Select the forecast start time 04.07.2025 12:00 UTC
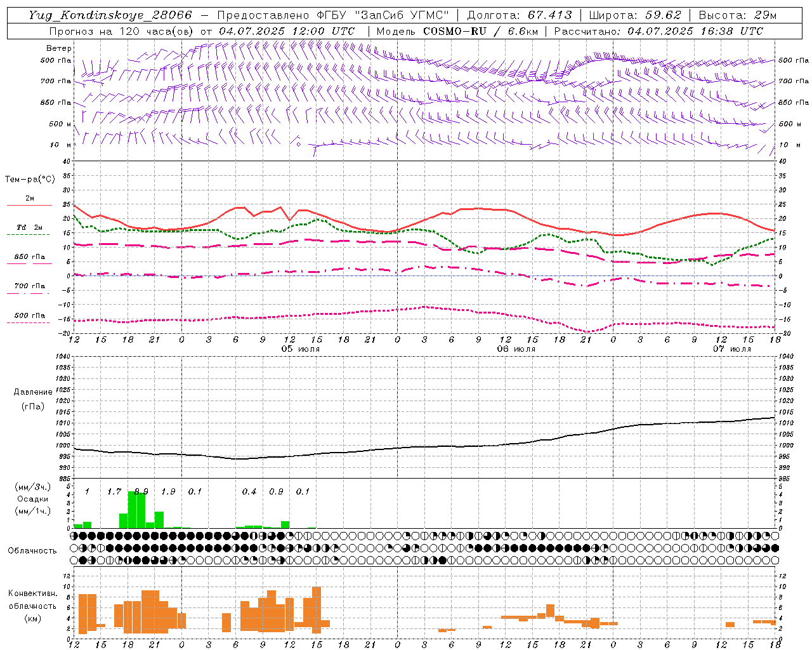The height and width of the screenshot is (650, 812). point(287,31)
